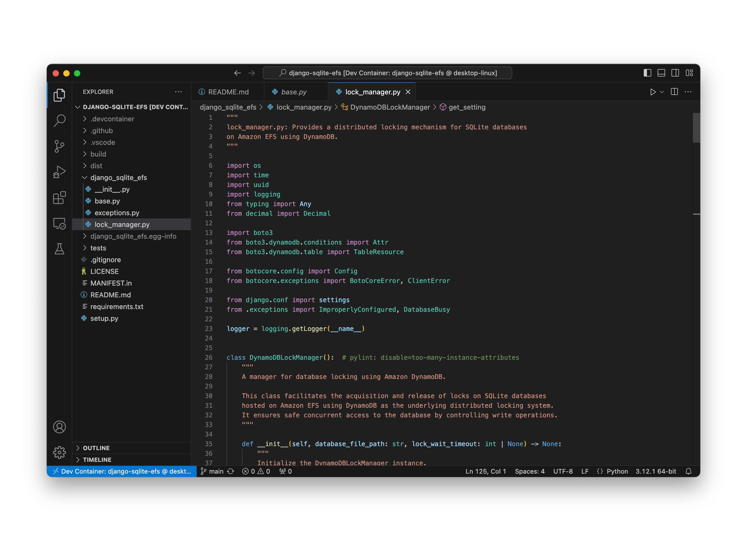Screen dimensions: 747x560
Task: Collapse the django_sqlite_efs folder
Action: click(132, 178)
